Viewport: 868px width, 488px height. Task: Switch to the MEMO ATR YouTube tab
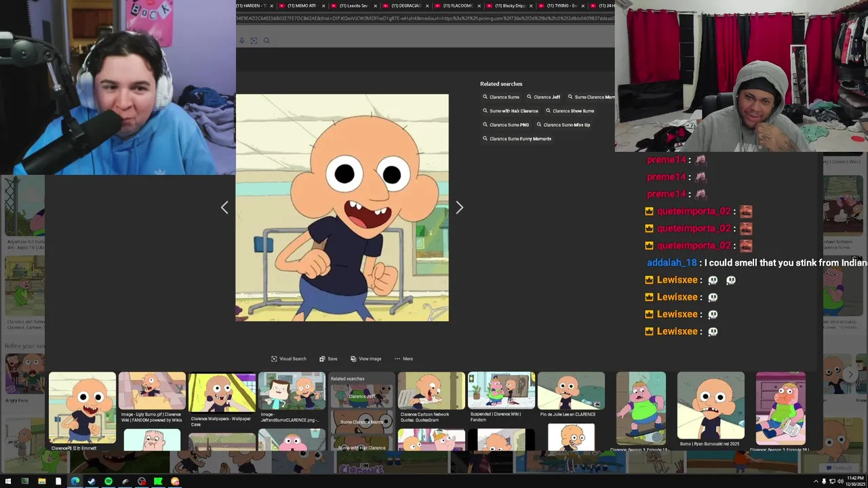(x=302, y=5)
